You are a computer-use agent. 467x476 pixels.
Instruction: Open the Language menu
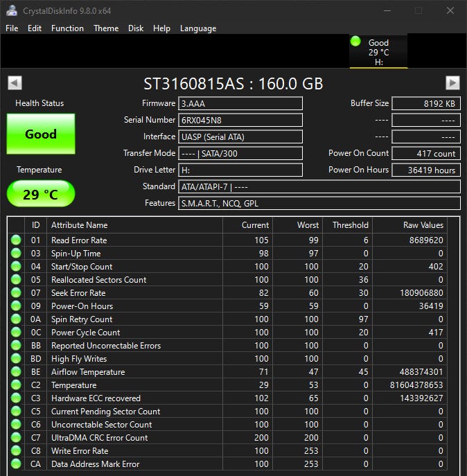(x=198, y=28)
